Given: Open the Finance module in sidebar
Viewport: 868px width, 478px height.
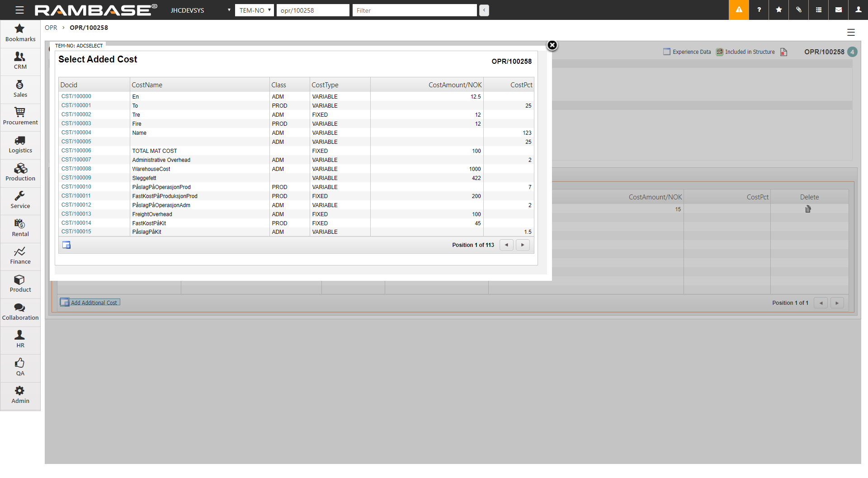Looking at the screenshot, I should coord(20,256).
